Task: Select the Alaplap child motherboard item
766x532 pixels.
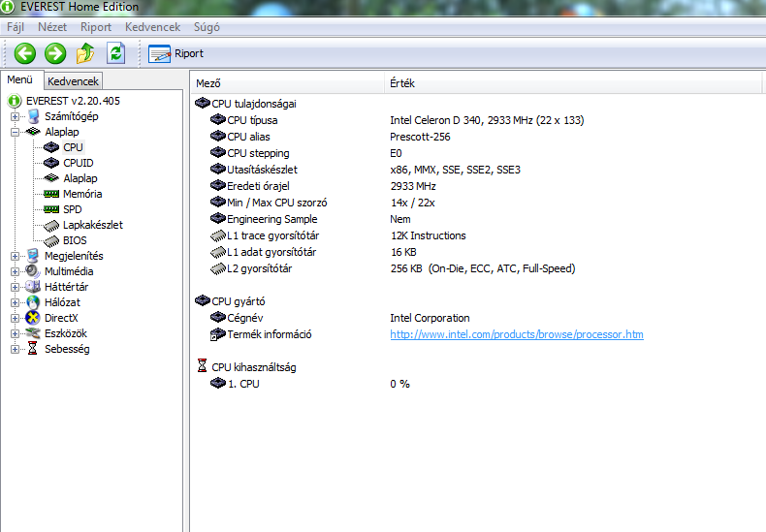Action: pyautogui.click(x=80, y=178)
